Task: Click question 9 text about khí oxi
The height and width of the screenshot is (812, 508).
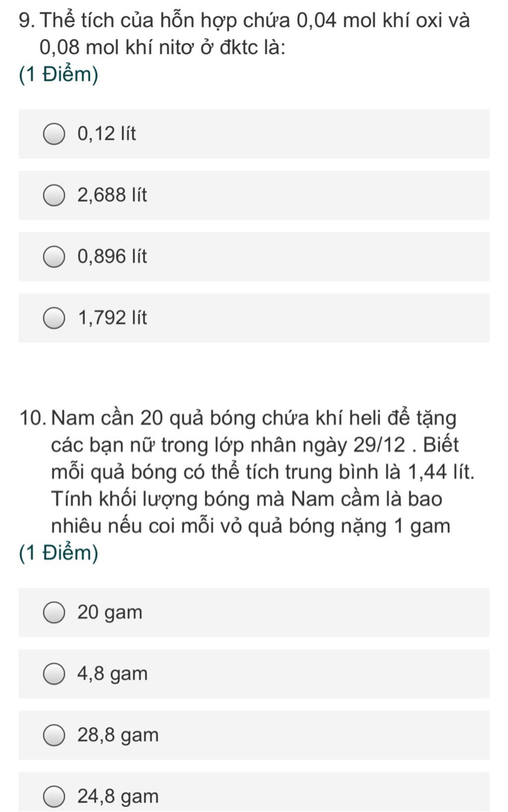Action: click(244, 34)
